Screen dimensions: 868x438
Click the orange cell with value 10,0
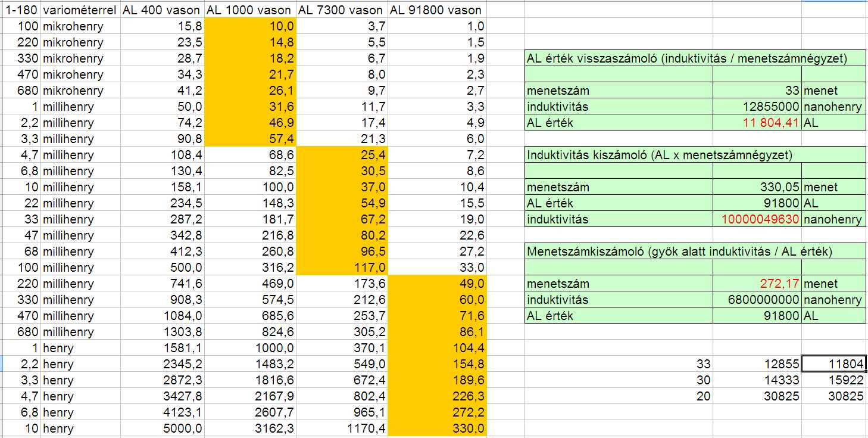coord(250,26)
